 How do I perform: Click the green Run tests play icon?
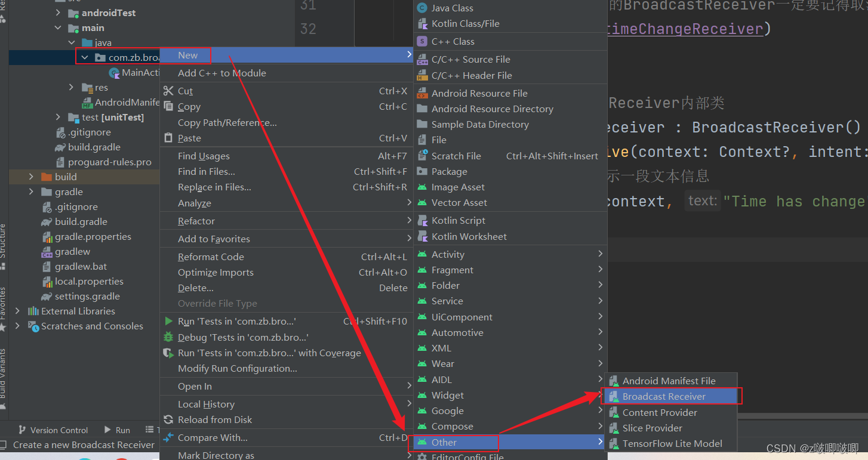pyautogui.click(x=168, y=321)
